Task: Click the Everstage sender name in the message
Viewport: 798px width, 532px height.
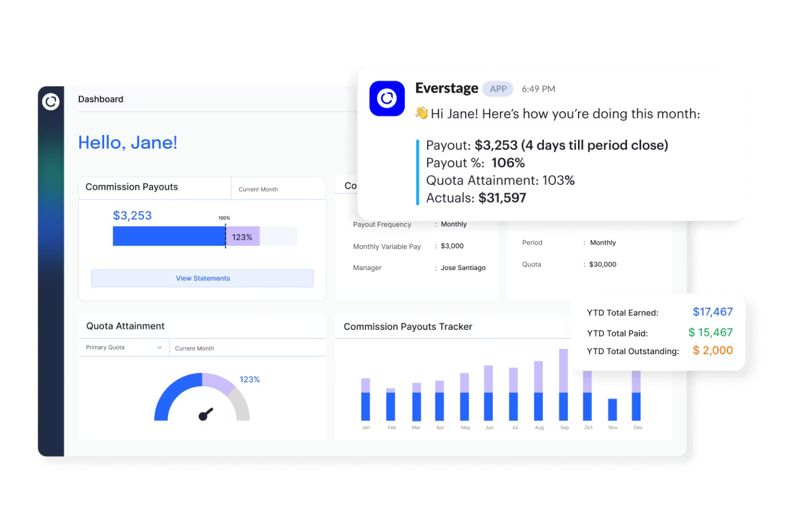Action: tap(446, 88)
